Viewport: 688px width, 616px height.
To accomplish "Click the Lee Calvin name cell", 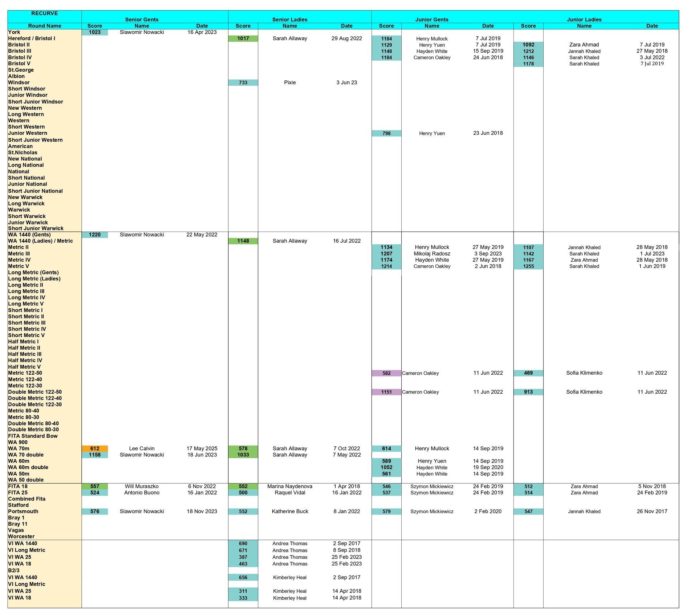I will pyautogui.click(x=142, y=449).
